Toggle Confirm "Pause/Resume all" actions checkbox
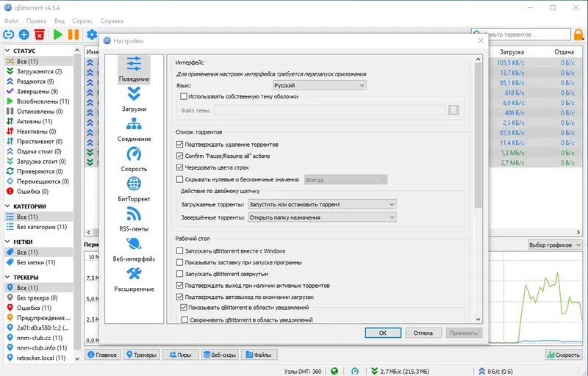This screenshot has width=588, height=376. pyautogui.click(x=179, y=156)
